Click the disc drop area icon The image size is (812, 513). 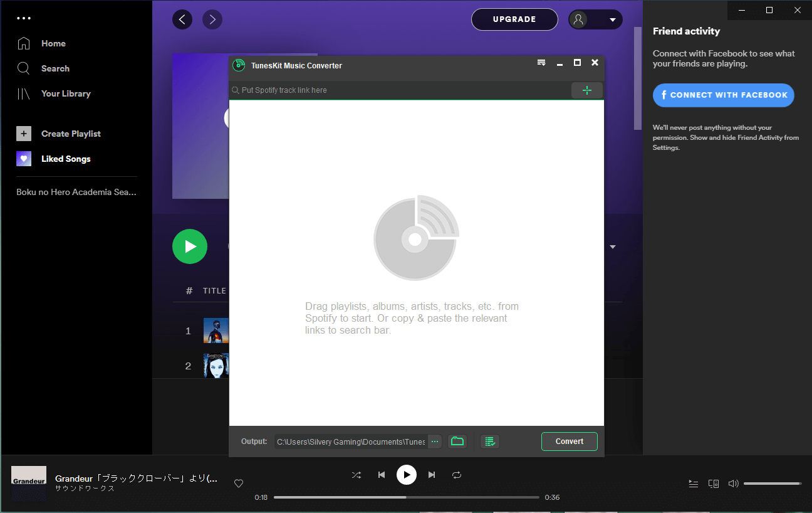[417, 238]
